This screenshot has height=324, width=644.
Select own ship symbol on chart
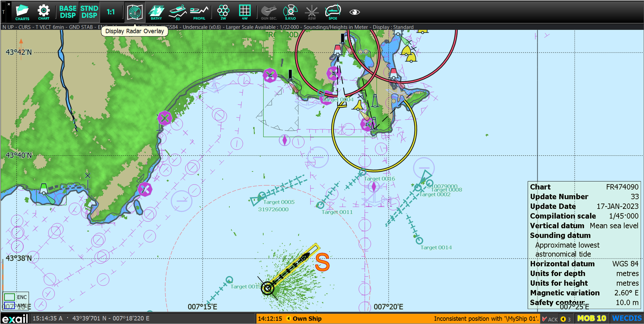268,288
